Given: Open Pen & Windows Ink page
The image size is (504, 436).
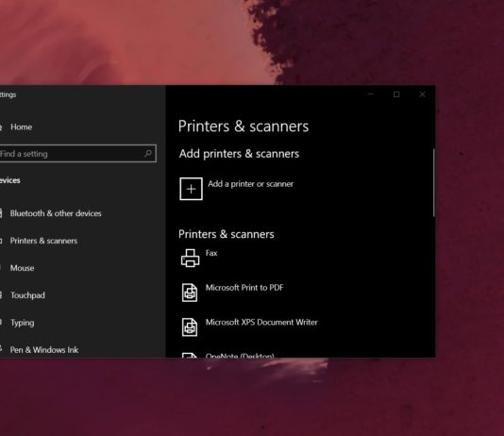Looking at the screenshot, I should (44, 350).
